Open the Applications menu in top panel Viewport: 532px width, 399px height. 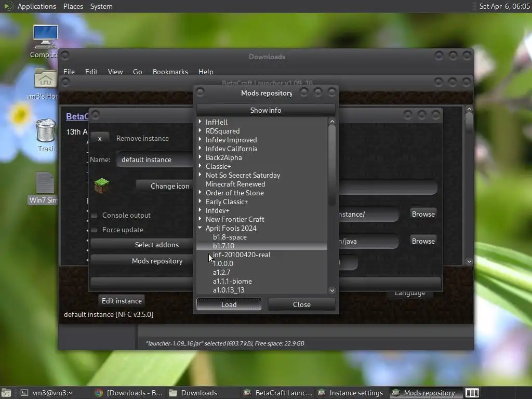click(x=37, y=6)
